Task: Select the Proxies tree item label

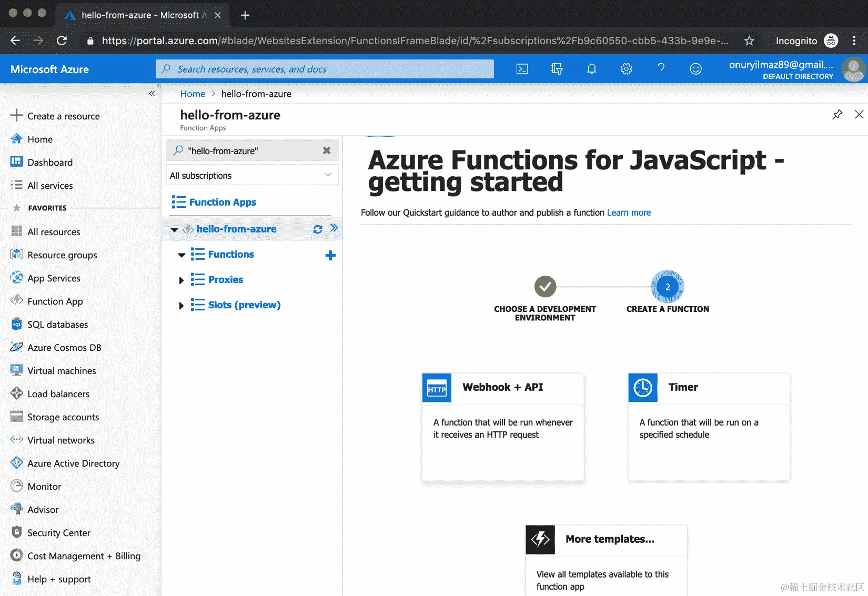Action: tap(226, 280)
